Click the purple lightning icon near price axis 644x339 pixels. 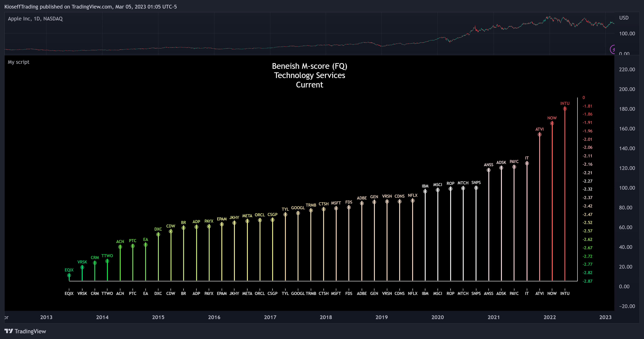coord(612,49)
